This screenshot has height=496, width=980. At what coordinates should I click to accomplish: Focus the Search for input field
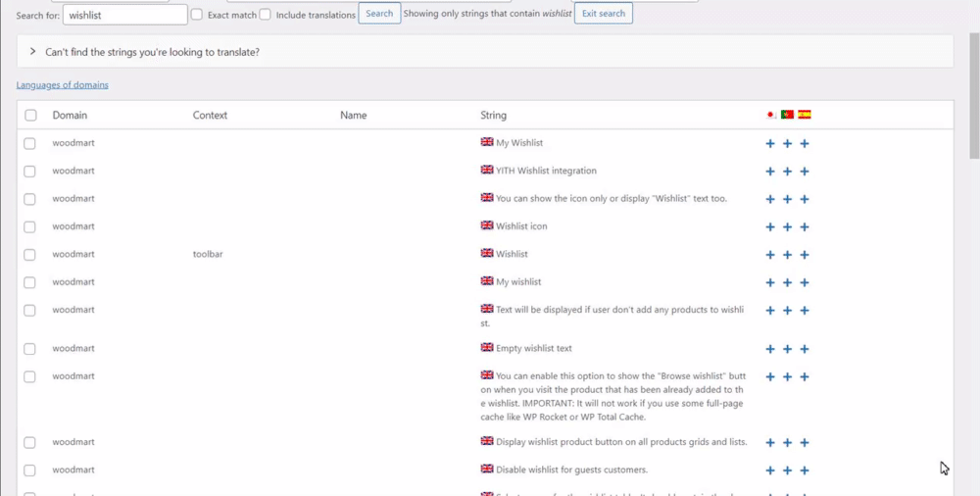click(x=125, y=15)
